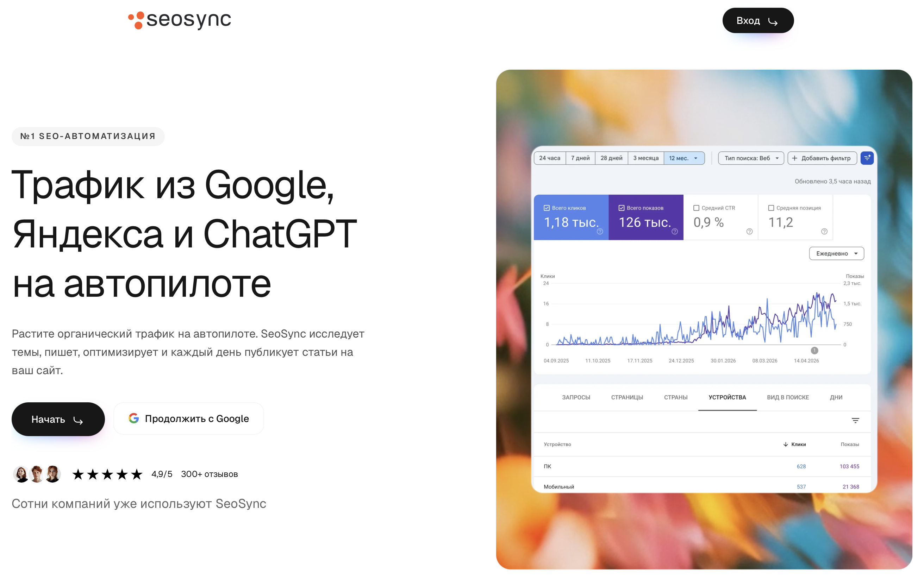Click the 4,9/5 rating value

pyautogui.click(x=162, y=474)
